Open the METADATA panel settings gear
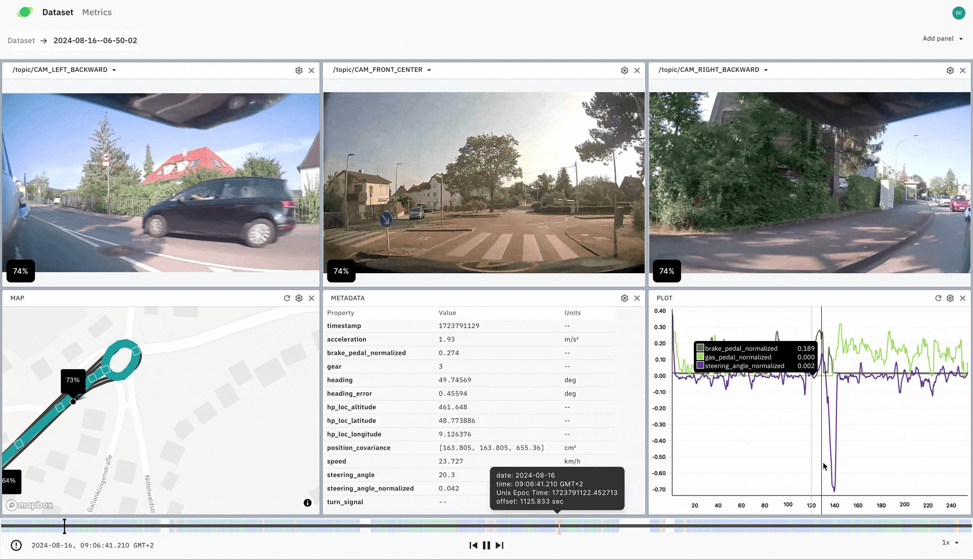Screen dimensions: 973x560 click(624, 298)
